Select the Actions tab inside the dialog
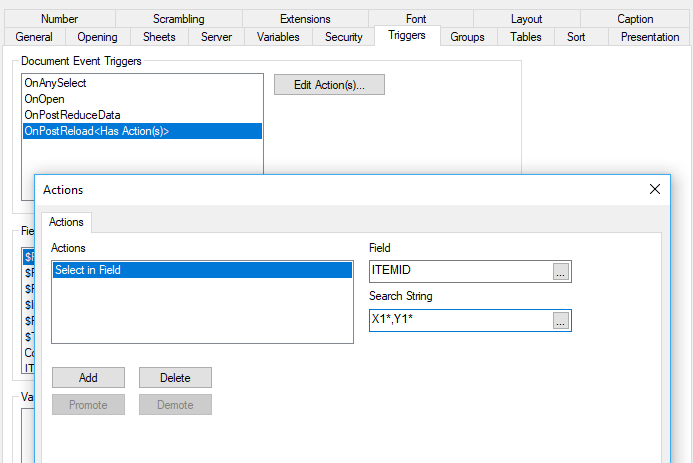The height and width of the screenshot is (463, 693). [66, 222]
